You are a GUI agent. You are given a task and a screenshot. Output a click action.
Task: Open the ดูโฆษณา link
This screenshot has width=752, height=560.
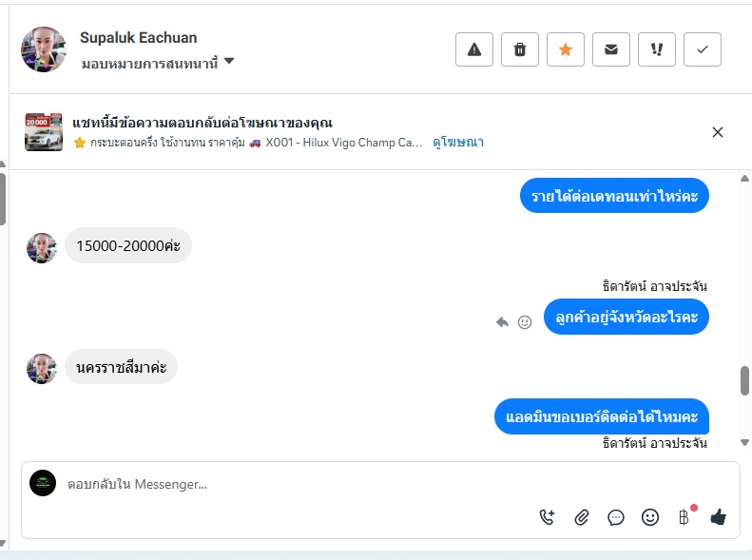[x=458, y=143]
